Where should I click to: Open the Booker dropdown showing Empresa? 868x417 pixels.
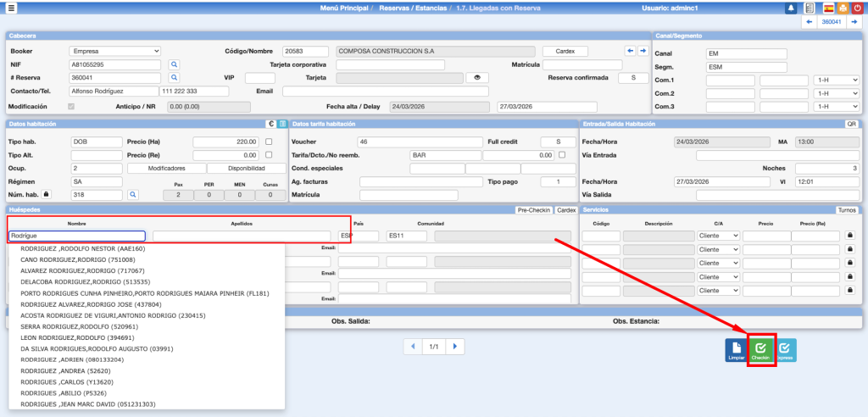pos(114,51)
